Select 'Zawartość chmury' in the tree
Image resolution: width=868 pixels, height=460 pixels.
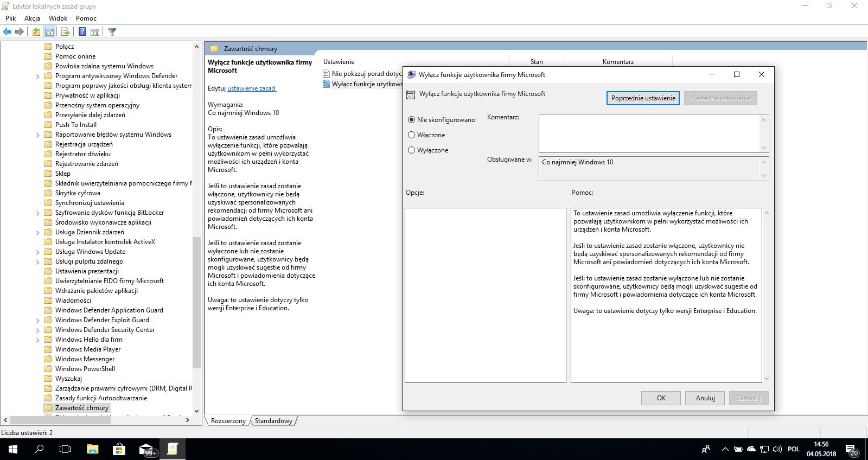pyautogui.click(x=82, y=408)
